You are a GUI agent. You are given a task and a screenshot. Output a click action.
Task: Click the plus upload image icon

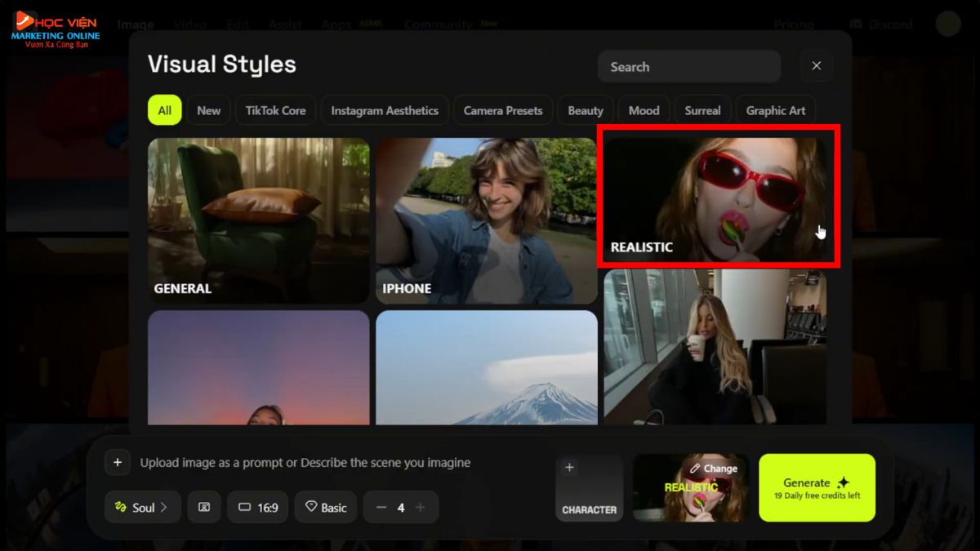click(118, 463)
